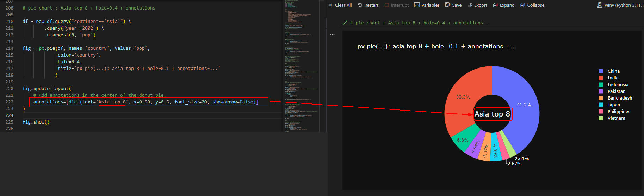The height and width of the screenshot is (196, 644).
Task: Click the '# Add annotations' comment line
Action: (99, 95)
